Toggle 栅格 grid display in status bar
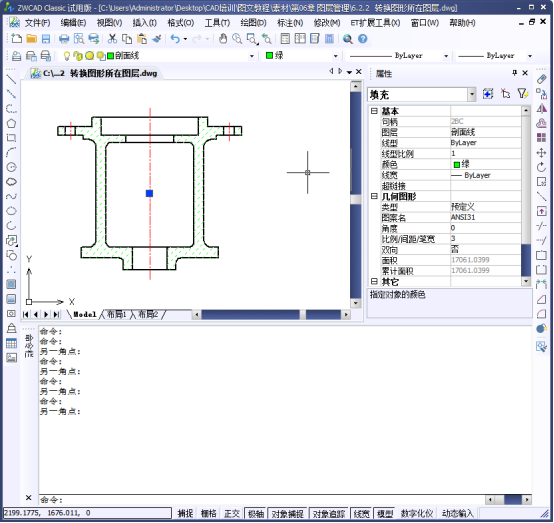Screen dimensions: 554x523 coord(208,513)
